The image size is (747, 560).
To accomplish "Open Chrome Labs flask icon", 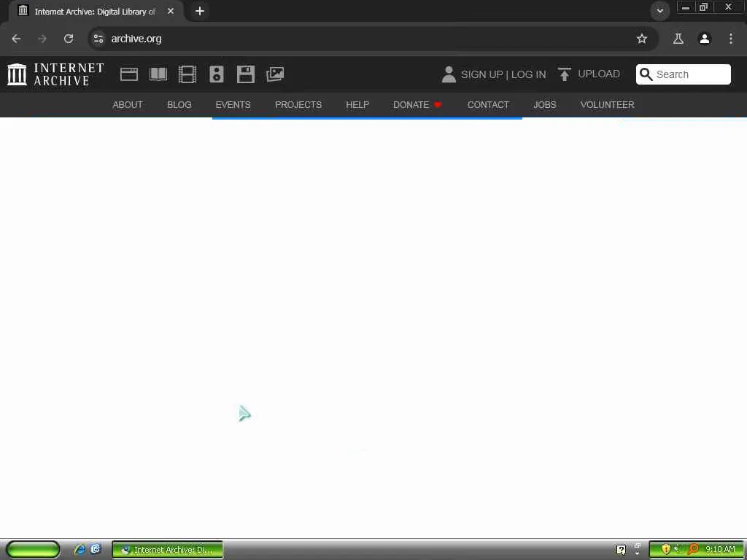I will pos(678,39).
